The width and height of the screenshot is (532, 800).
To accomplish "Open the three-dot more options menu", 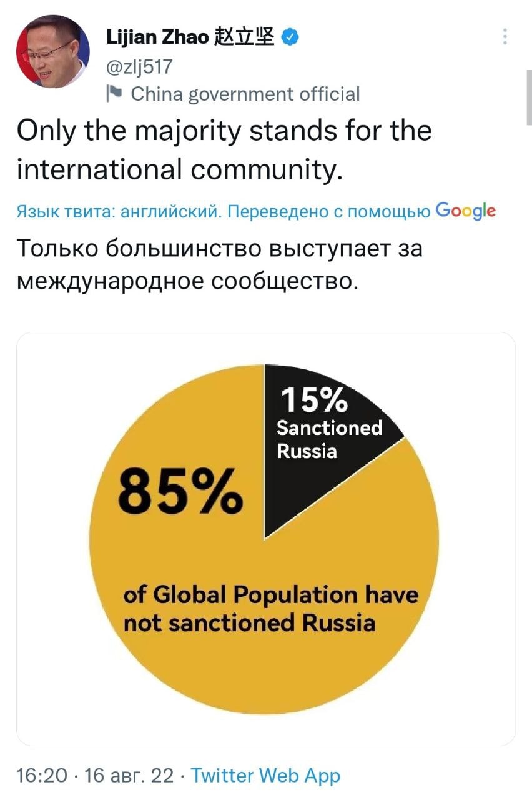I will tap(505, 37).
